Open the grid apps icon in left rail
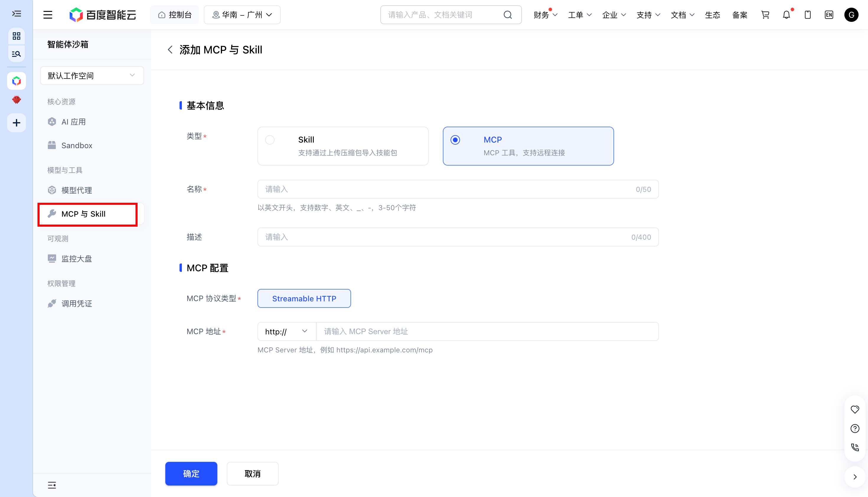 click(x=17, y=36)
